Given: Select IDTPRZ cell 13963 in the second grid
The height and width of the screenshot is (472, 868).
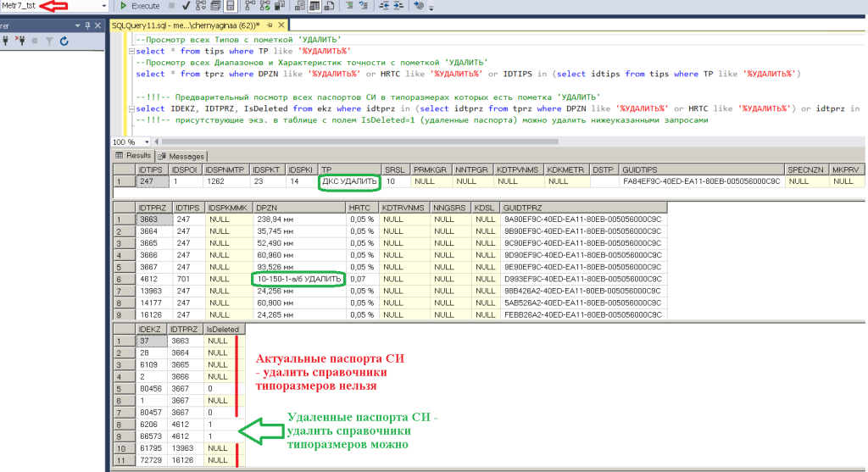Looking at the screenshot, I should 154,291.
